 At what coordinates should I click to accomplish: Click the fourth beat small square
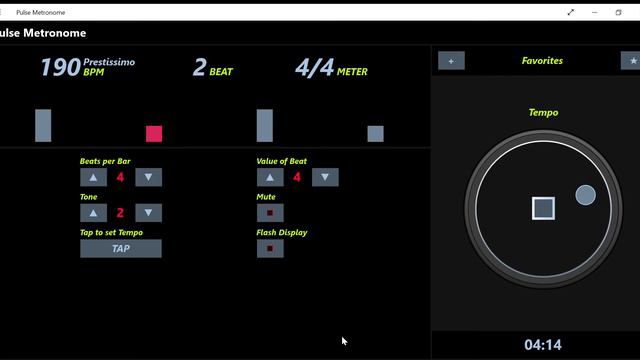pos(376,134)
